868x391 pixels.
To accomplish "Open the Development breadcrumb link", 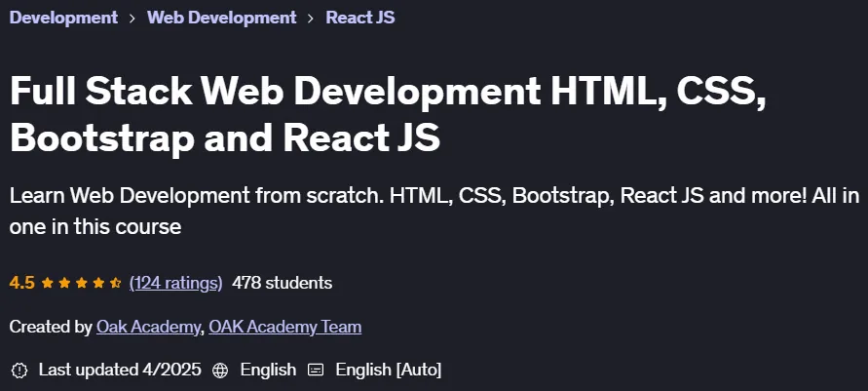I will coord(63,18).
